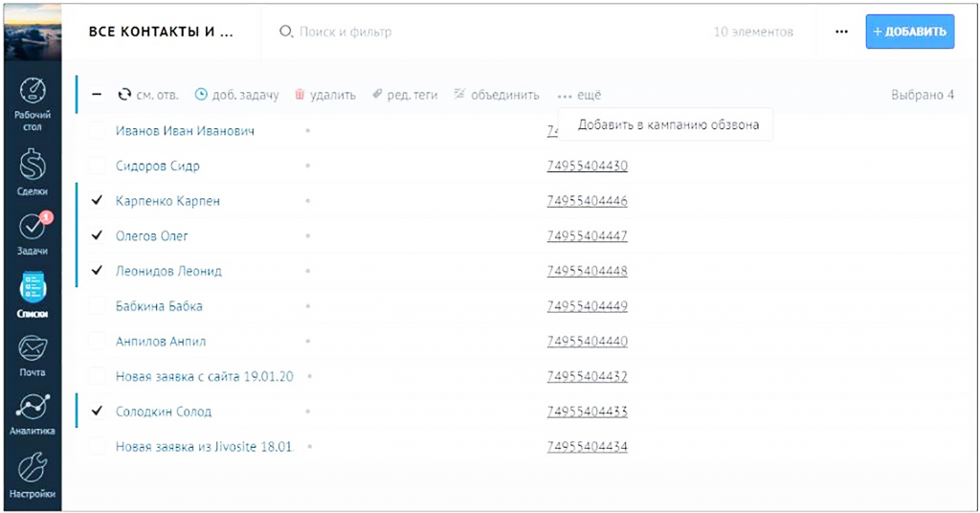Open Сделки section in sidebar
The width and height of the screenshot is (980, 513).
click(x=33, y=170)
